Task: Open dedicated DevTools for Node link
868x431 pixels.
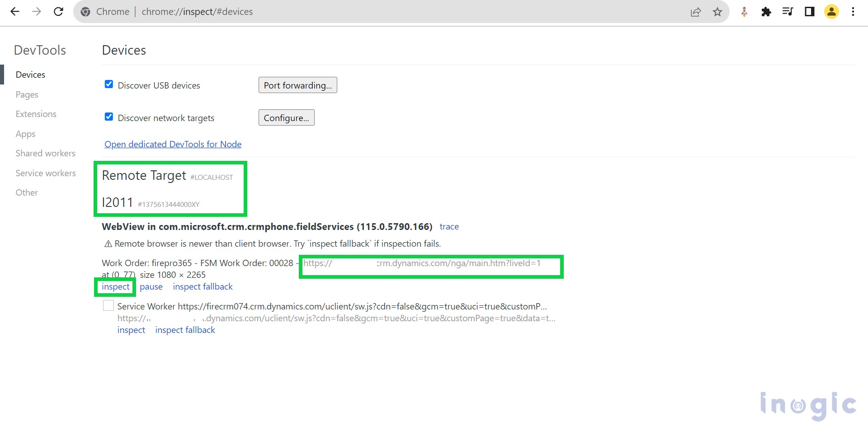Action: pyautogui.click(x=173, y=144)
